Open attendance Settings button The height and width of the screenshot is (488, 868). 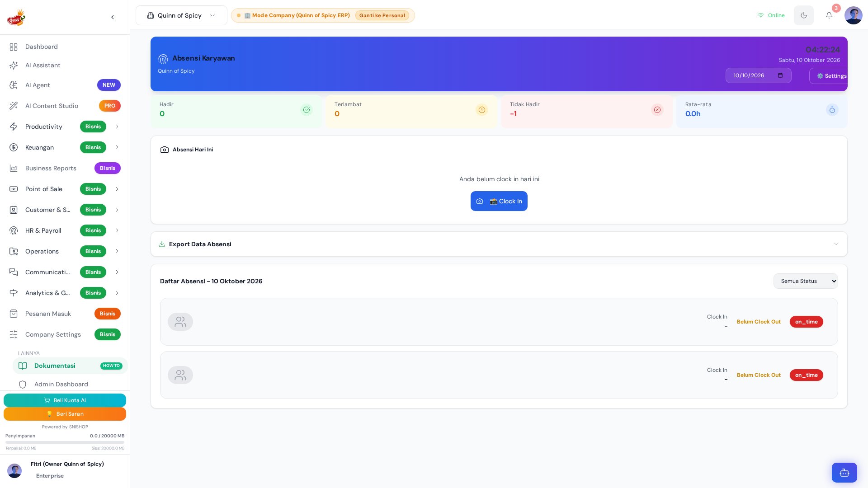pos(829,76)
